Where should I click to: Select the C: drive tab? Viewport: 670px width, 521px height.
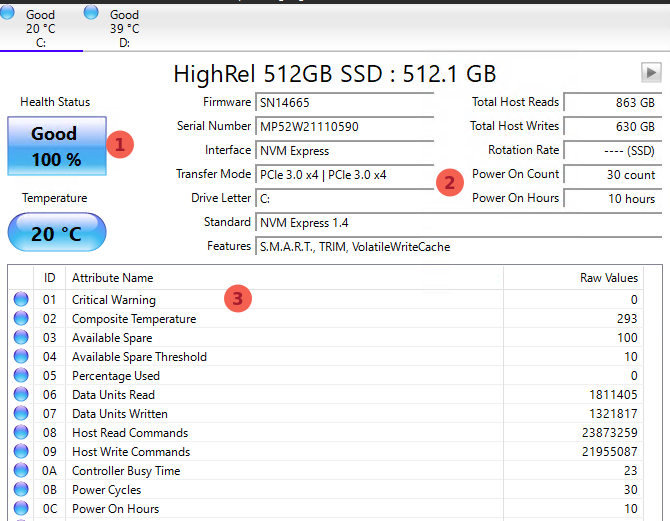[x=40, y=28]
